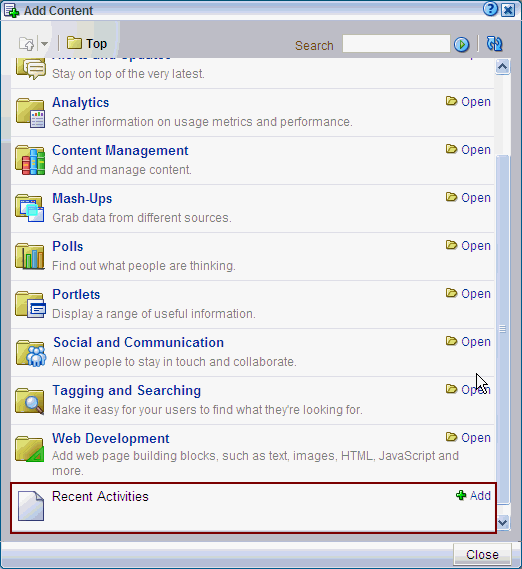The height and width of the screenshot is (569, 522).
Task: Click 'Stay on top of the very latest.' text
Action: (x=128, y=74)
